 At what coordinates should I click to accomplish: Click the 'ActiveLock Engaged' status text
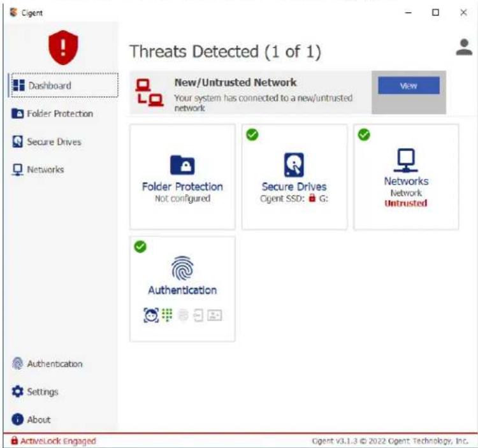click(58, 441)
